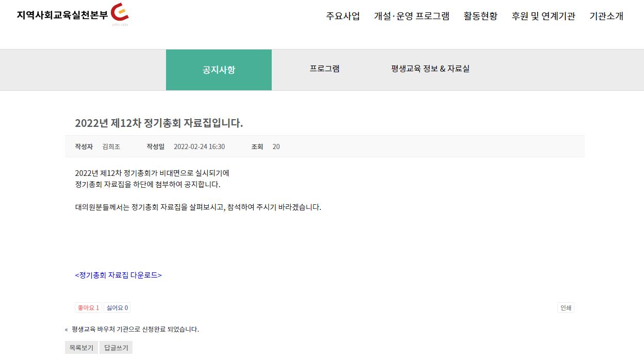Screen dimensions: 644x358
Task: Print the post using 인쇄 button
Action: [566, 308]
